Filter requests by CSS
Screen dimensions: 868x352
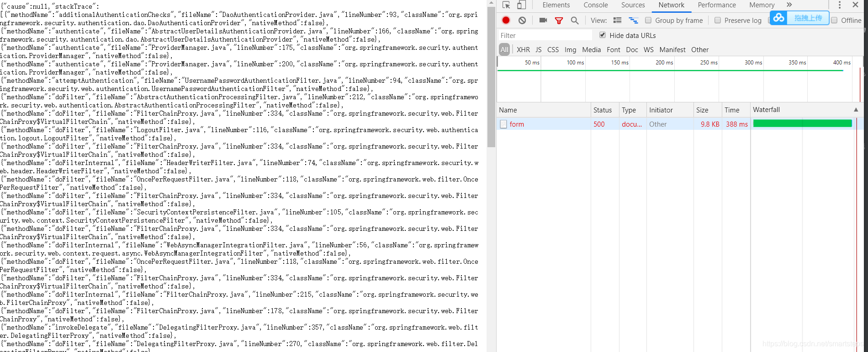(x=553, y=50)
